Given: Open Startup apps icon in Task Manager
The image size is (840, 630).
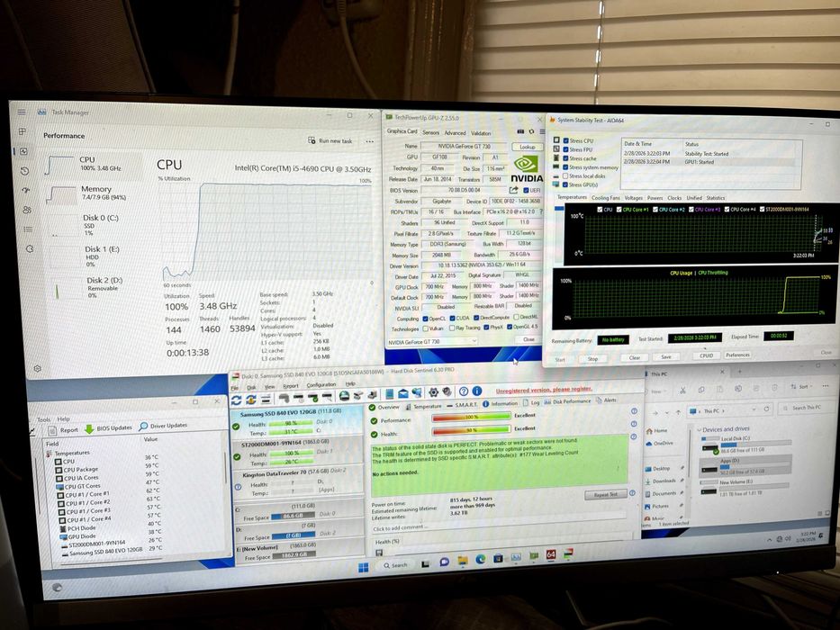Looking at the screenshot, I should (x=26, y=190).
